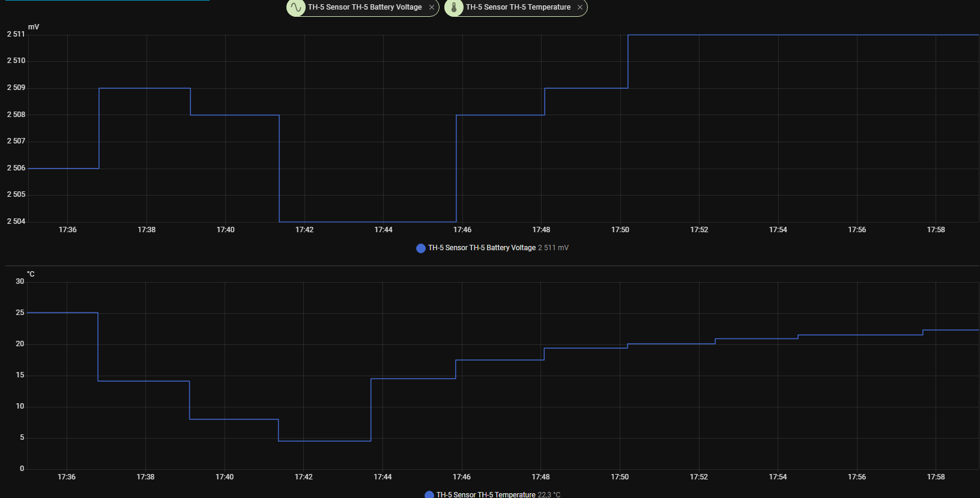Toggle the Temperature series in chart legend
Screen dimensions: 980x498
click(492, 494)
